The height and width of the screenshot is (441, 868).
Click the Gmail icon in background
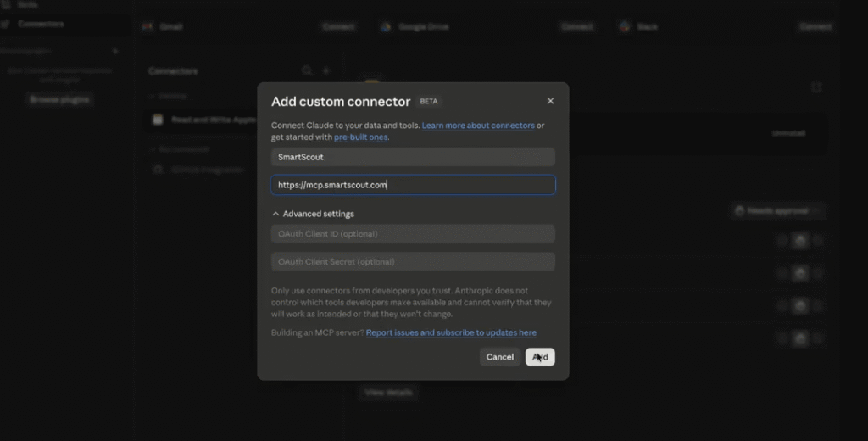(x=147, y=26)
